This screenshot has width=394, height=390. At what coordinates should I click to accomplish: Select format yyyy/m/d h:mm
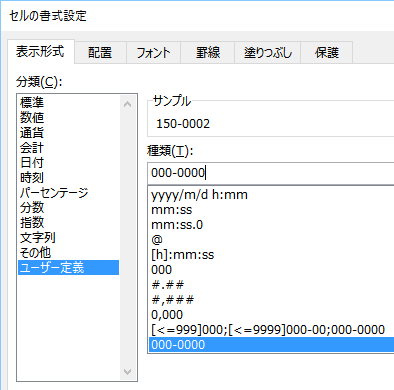pos(272,195)
